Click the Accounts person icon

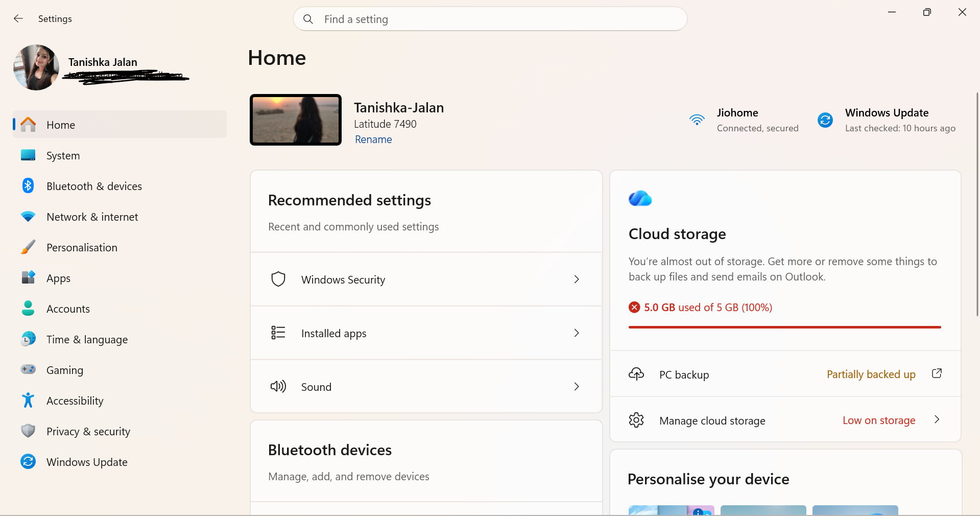[28, 308]
